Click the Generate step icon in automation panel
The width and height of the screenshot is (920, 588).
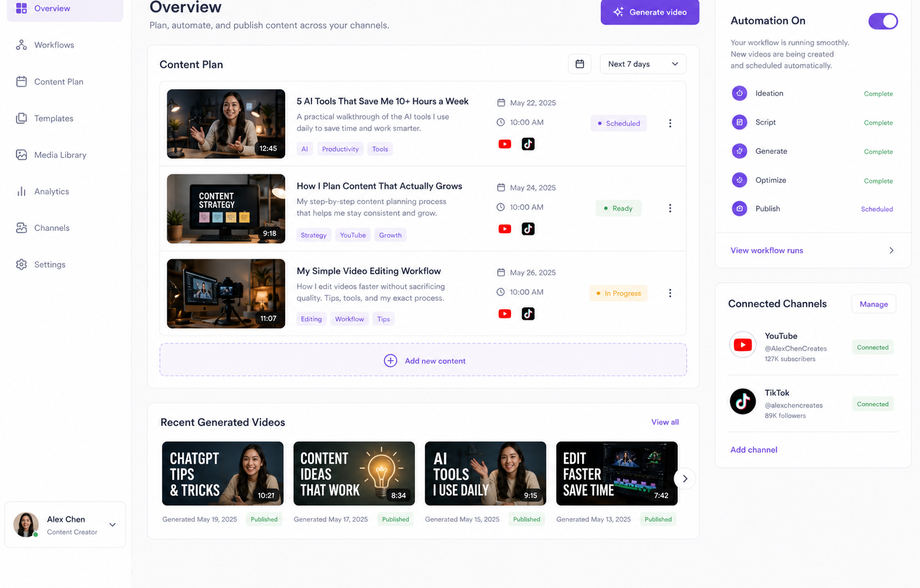(x=739, y=151)
